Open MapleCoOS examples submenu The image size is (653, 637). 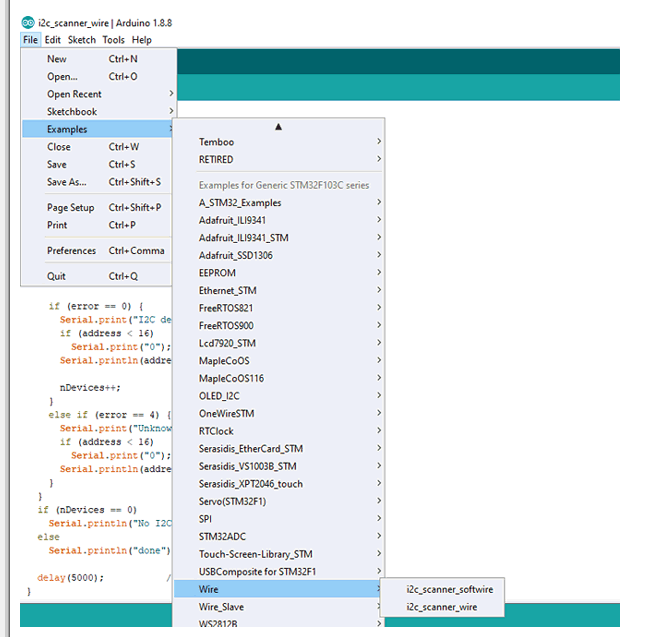[x=278, y=361]
